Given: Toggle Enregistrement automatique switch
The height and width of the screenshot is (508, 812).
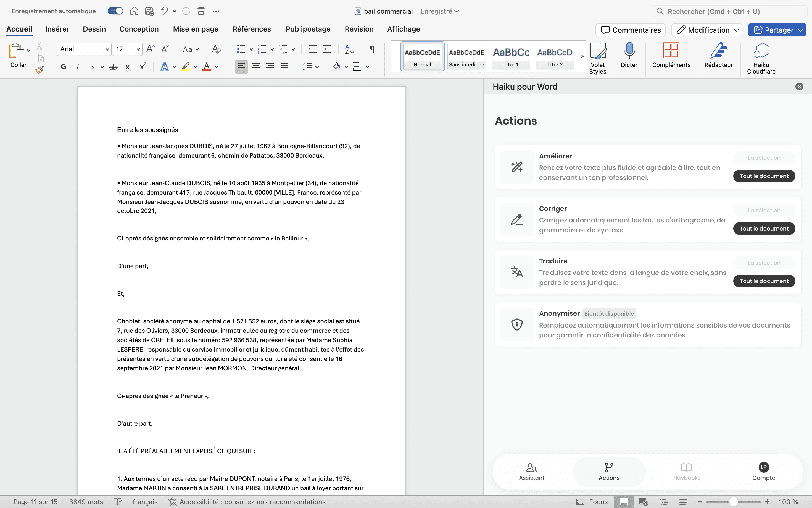Looking at the screenshot, I should click(x=115, y=11).
